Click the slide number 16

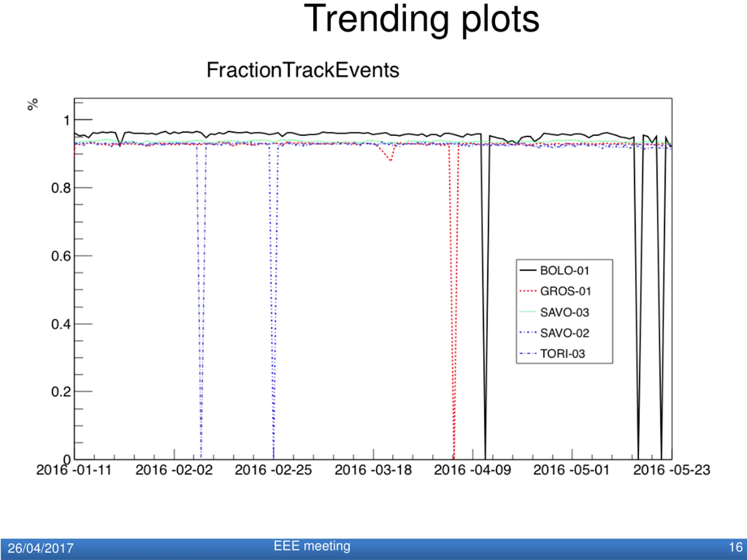(x=736, y=547)
